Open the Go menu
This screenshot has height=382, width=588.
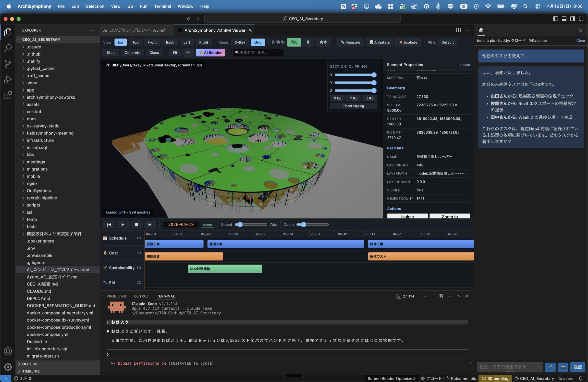click(x=130, y=6)
